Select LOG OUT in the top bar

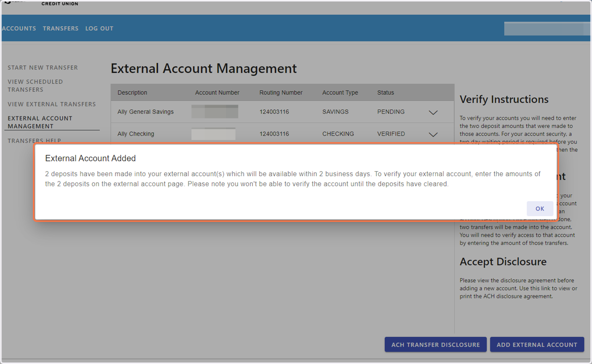(x=99, y=29)
